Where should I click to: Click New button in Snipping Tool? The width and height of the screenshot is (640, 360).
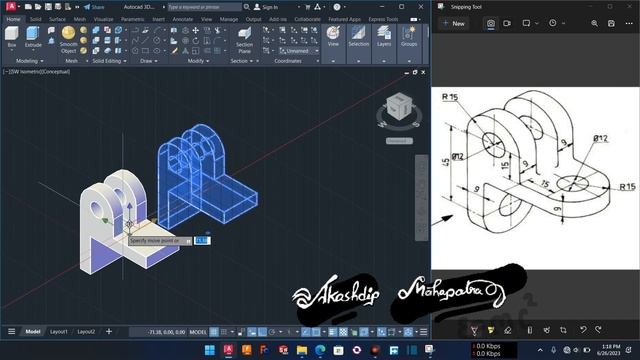[x=454, y=23]
